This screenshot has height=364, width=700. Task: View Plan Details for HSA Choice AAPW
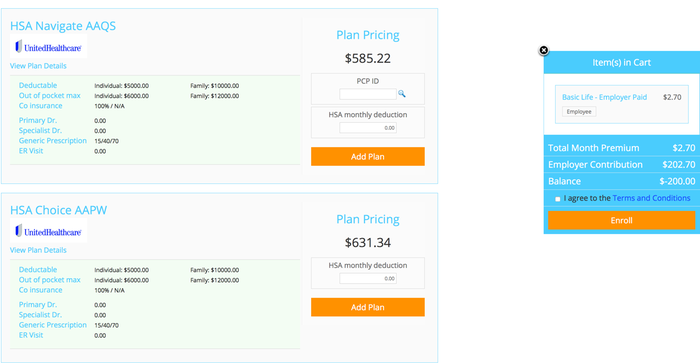tap(38, 250)
